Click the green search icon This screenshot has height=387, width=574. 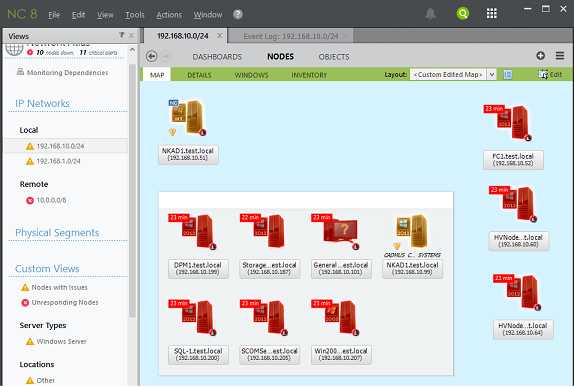[463, 14]
